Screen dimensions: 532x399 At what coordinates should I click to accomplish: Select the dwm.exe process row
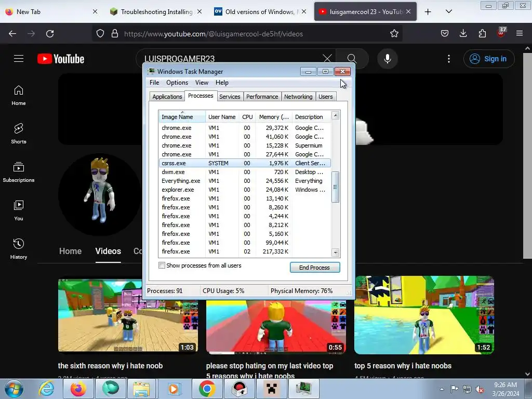244,172
